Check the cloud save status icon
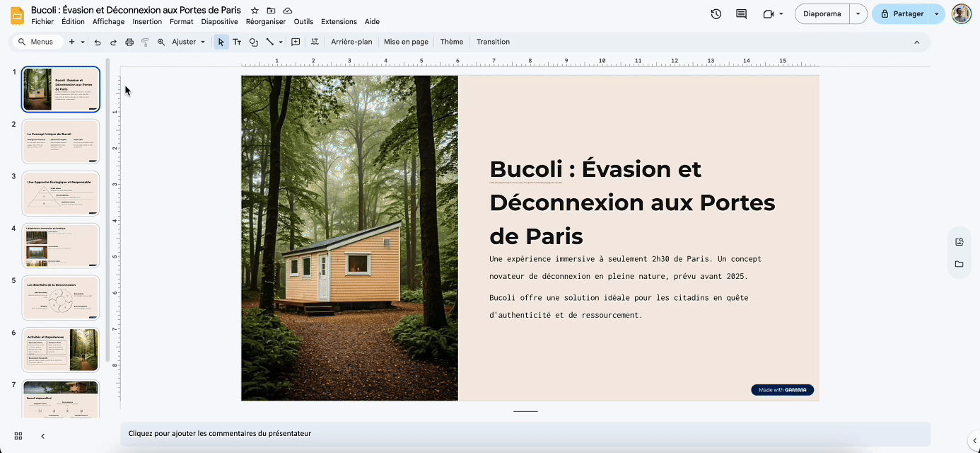The height and width of the screenshot is (453, 980). 288,11
